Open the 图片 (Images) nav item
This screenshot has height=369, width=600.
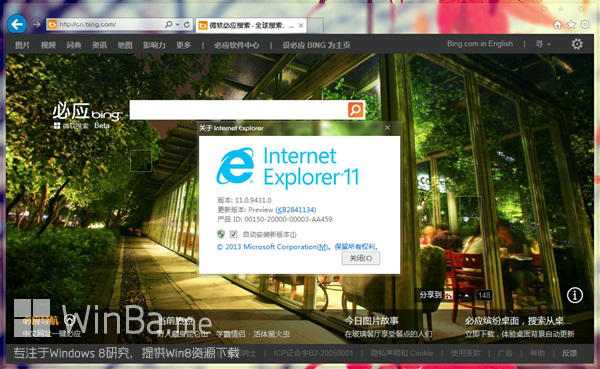tap(23, 45)
